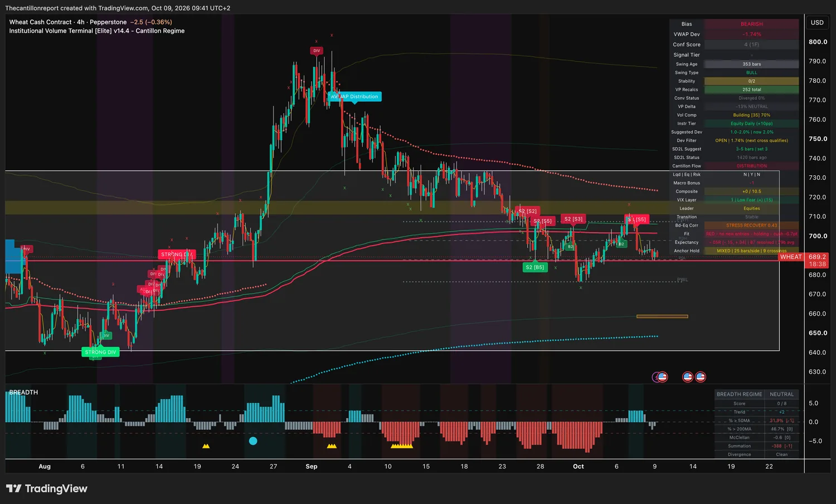This screenshot has height=504, width=836.
Task: Click the Institutional Volume Terminal indicator legend
Action: (x=97, y=31)
